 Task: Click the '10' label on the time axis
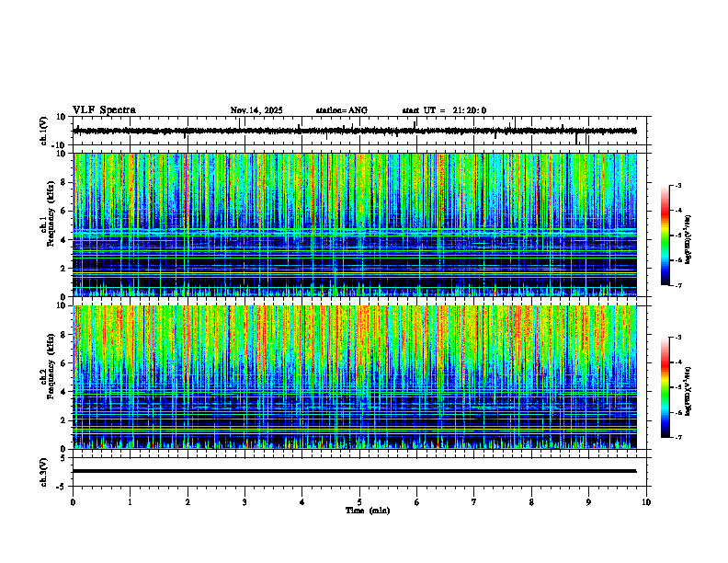point(646,502)
